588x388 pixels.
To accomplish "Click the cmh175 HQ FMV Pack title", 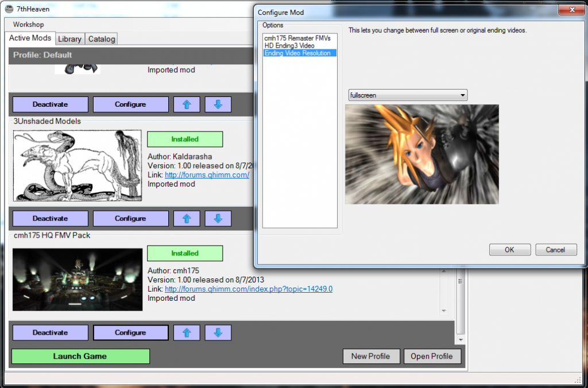I will click(x=52, y=235).
